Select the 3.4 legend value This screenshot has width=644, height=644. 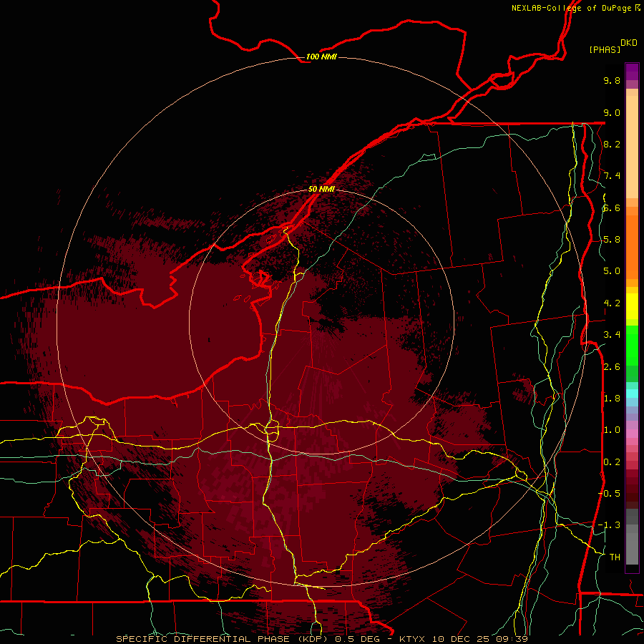(x=612, y=335)
